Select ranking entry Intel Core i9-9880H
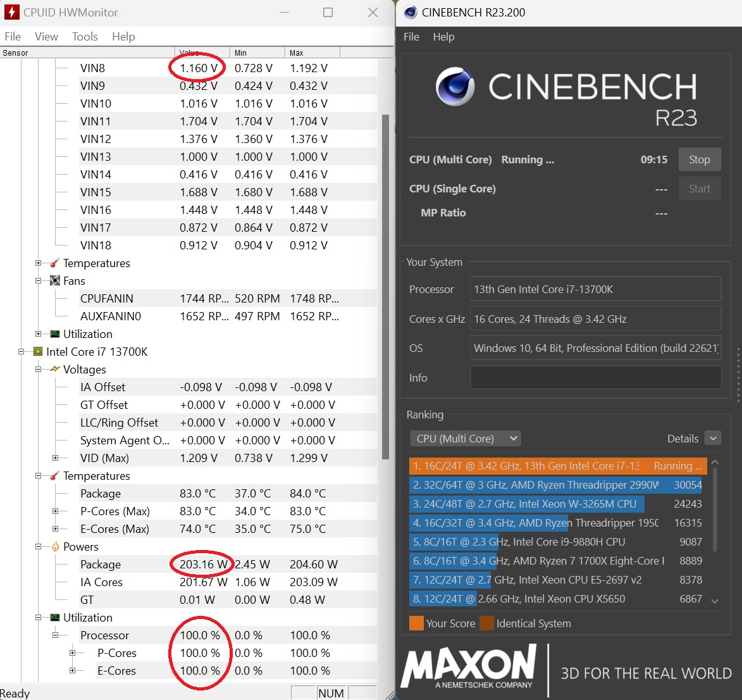Image resolution: width=742 pixels, height=700 pixels. click(x=558, y=542)
